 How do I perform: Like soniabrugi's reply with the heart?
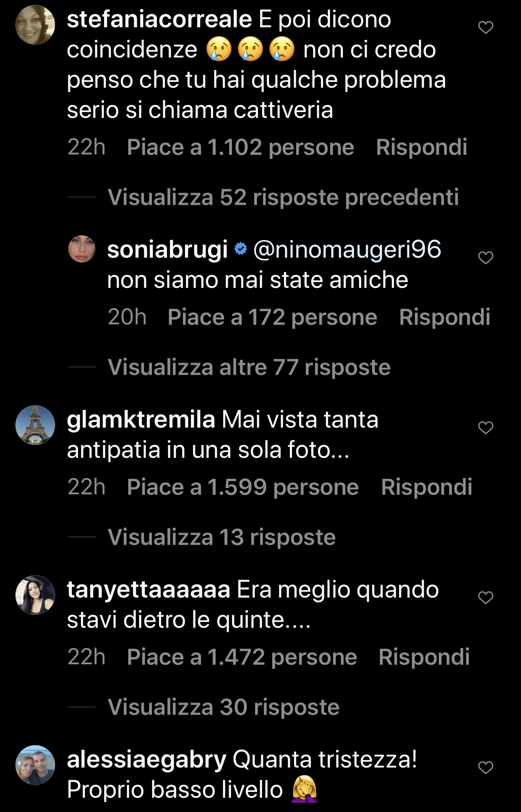pyautogui.click(x=485, y=258)
